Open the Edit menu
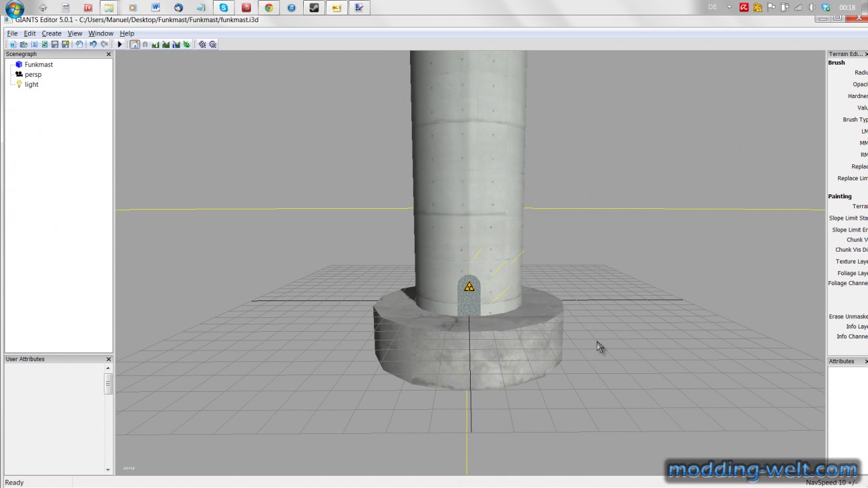868x488 pixels. [30, 33]
